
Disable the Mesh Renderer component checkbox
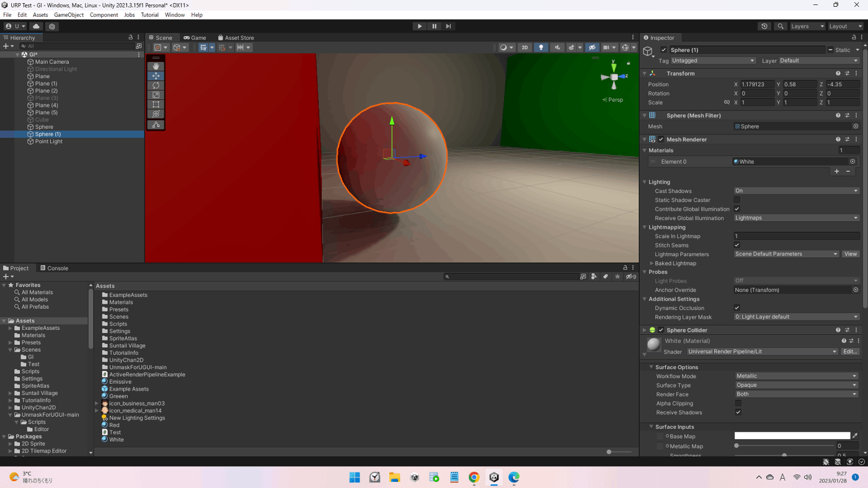pyautogui.click(x=661, y=140)
